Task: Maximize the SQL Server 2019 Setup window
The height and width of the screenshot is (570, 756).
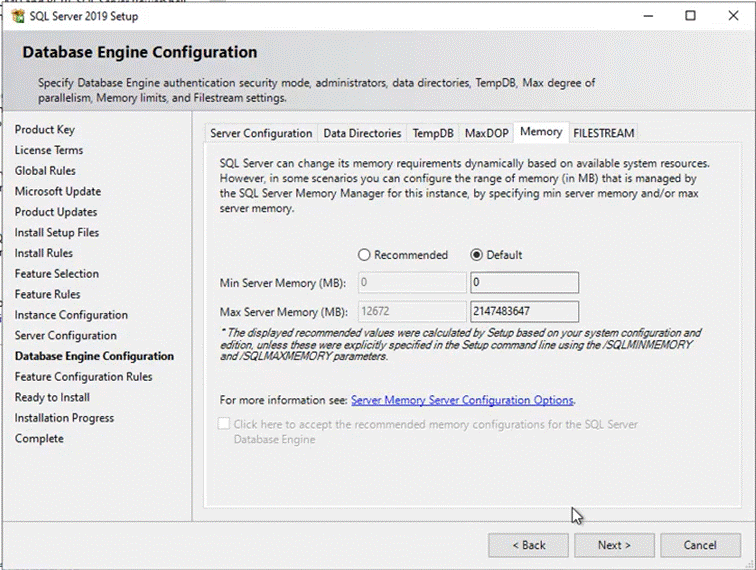Action: (x=690, y=16)
